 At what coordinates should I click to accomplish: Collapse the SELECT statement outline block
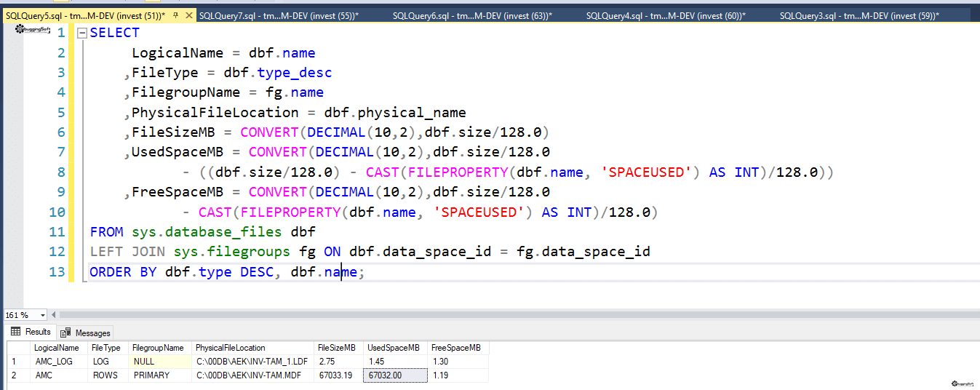coord(82,33)
